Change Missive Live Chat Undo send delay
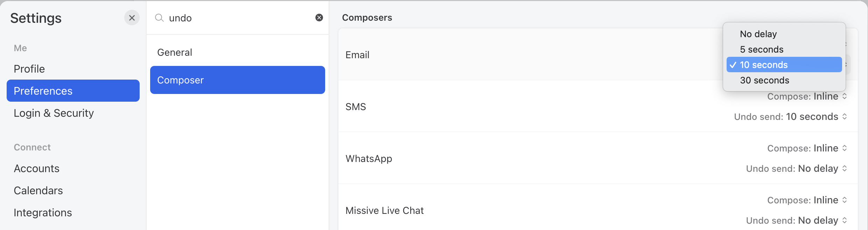Screen dimensions: 868x230 [x=796, y=221]
